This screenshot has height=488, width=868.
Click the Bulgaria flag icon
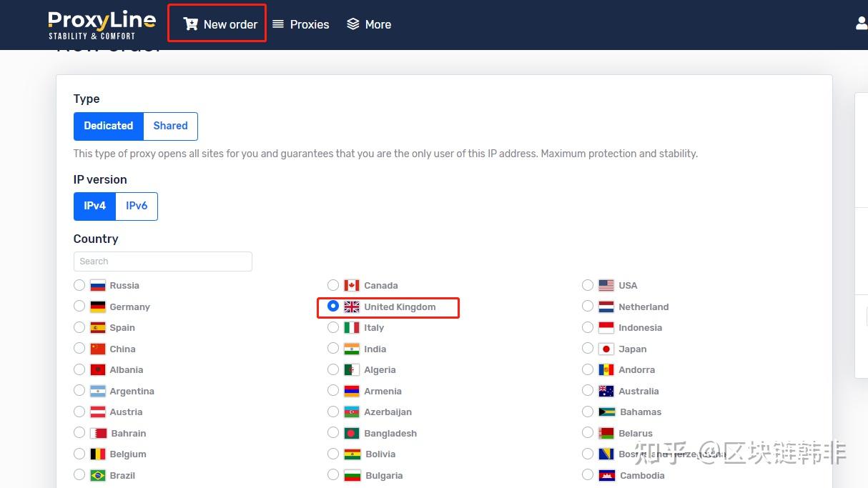352,475
